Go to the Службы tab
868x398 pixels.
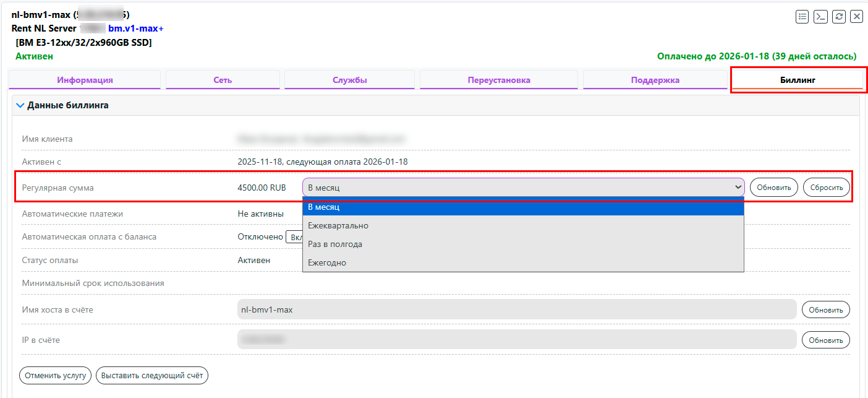349,80
